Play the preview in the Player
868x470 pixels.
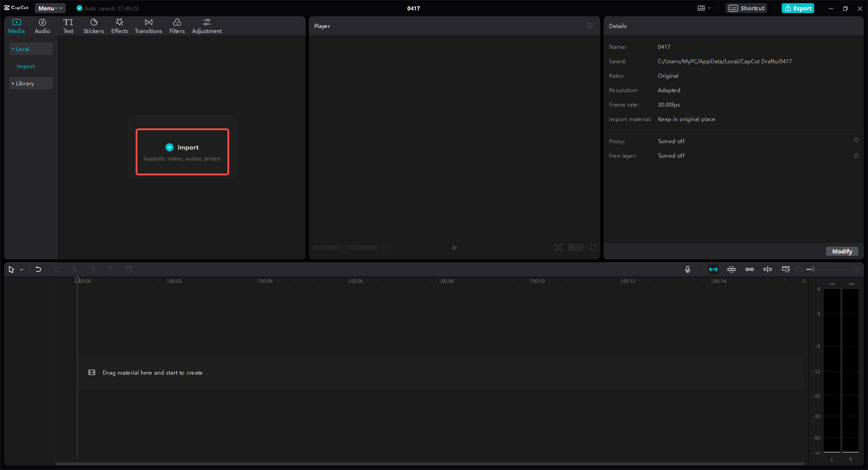pyautogui.click(x=455, y=248)
